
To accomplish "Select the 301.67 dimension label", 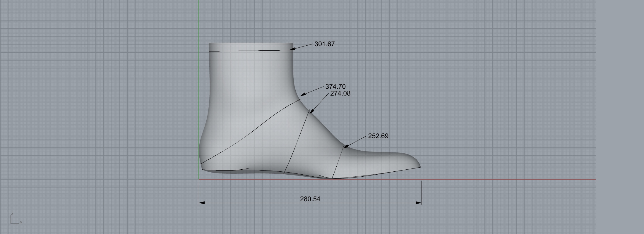I will coord(324,44).
